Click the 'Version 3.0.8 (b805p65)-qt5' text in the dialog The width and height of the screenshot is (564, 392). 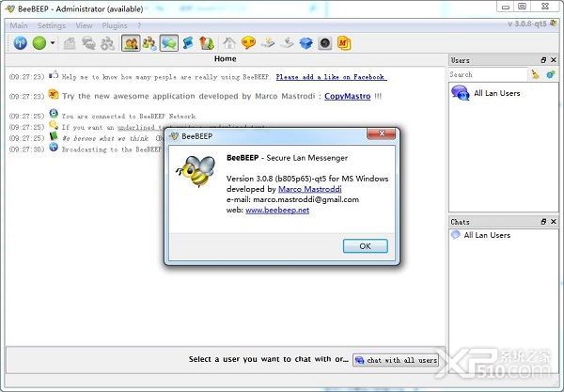(276, 179)
